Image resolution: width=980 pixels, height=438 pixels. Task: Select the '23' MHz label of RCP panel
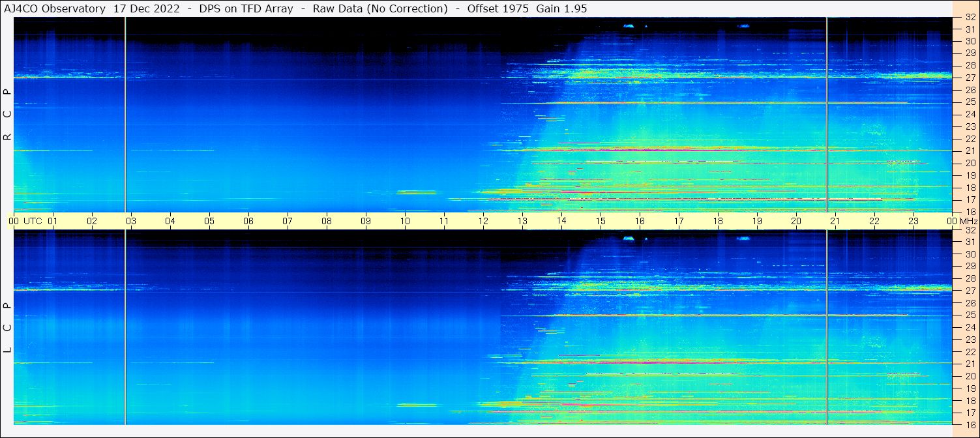pyautogui.click(x=970, y=126)
